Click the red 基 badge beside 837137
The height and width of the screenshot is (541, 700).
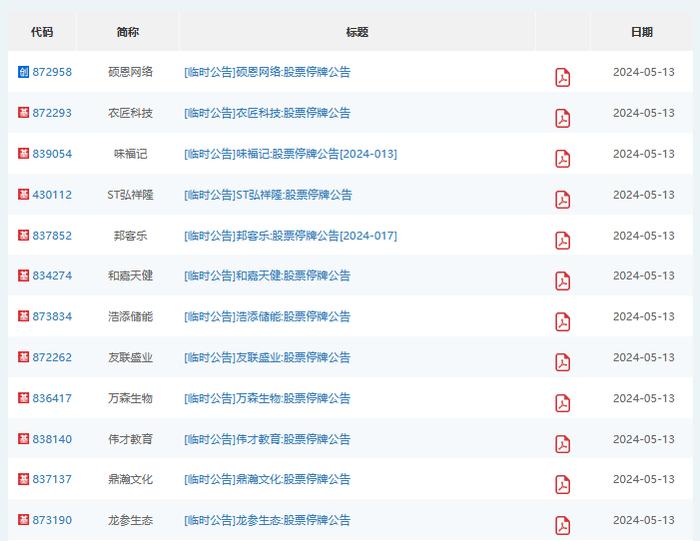click(x=24, y=479)
